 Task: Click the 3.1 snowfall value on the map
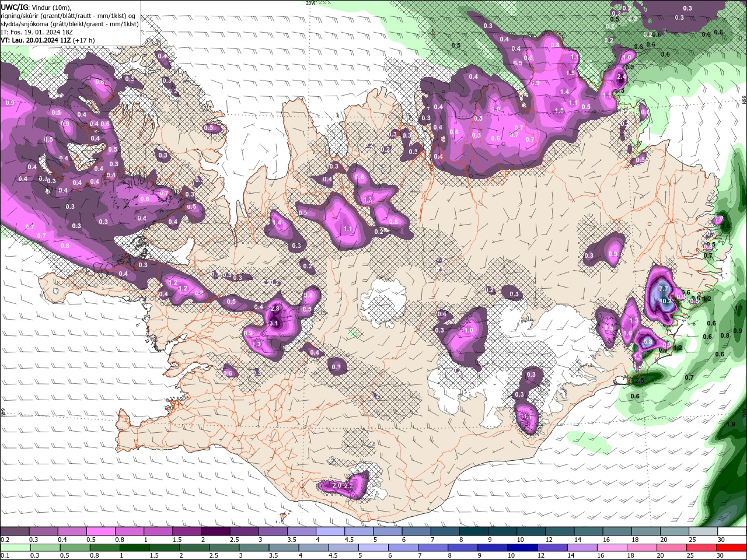[x=273, y=323]
